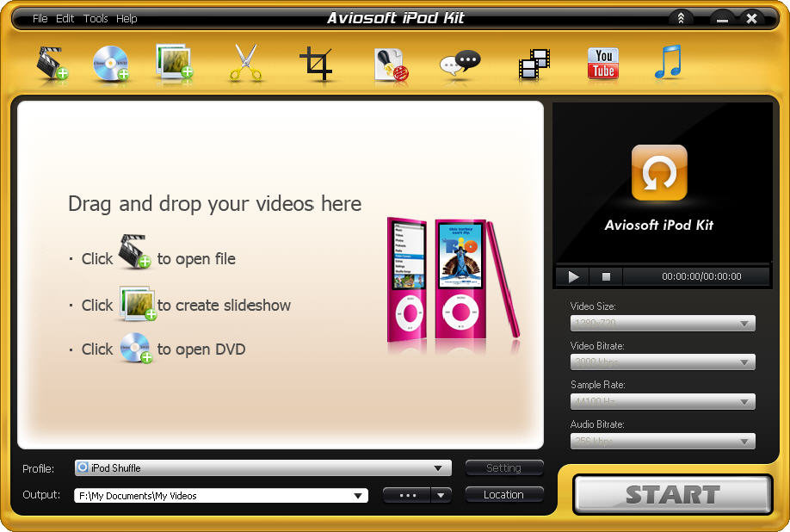
Task: Click the double-chevron collapse button in title bar
Action: 681,19
